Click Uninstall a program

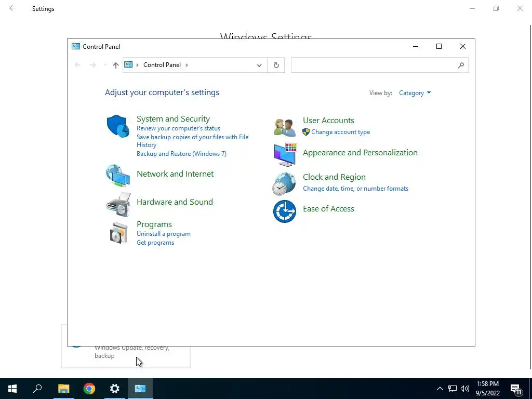(164, 234)
